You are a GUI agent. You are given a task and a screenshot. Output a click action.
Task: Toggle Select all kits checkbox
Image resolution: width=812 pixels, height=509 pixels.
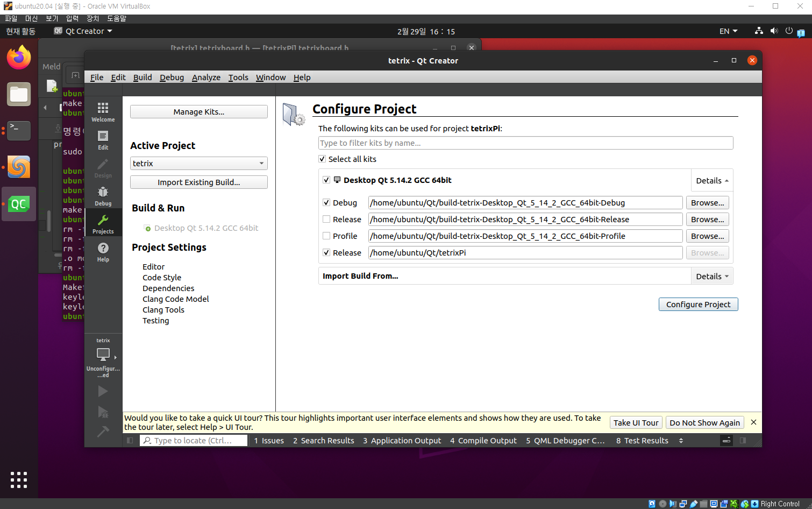(x=322, y=159)
